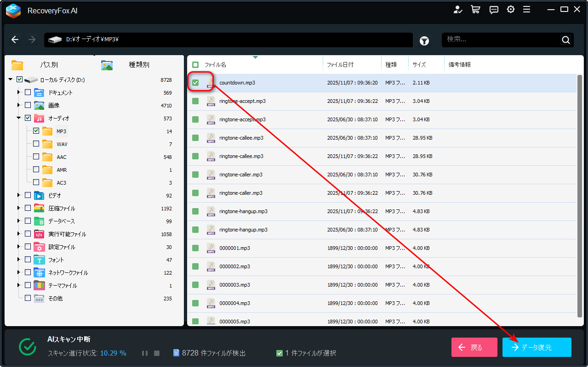The height and width of the screenshot is (367, 588).
Task: Toggle the select-all checkbox in file header
Action: tap(195, 65)
